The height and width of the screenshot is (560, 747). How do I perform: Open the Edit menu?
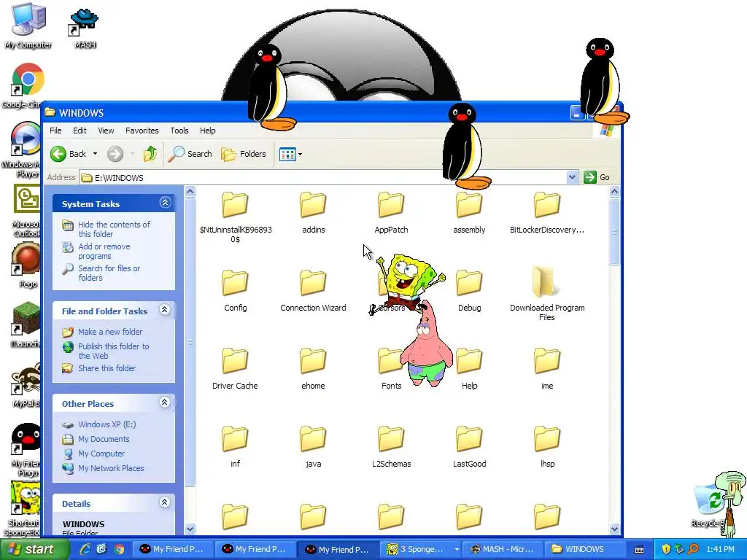80,131
